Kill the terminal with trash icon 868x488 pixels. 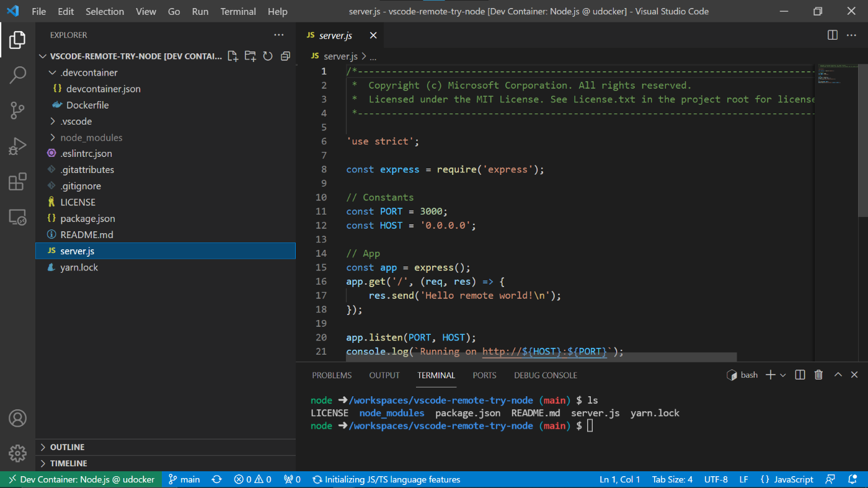click(x=818, y=375)
